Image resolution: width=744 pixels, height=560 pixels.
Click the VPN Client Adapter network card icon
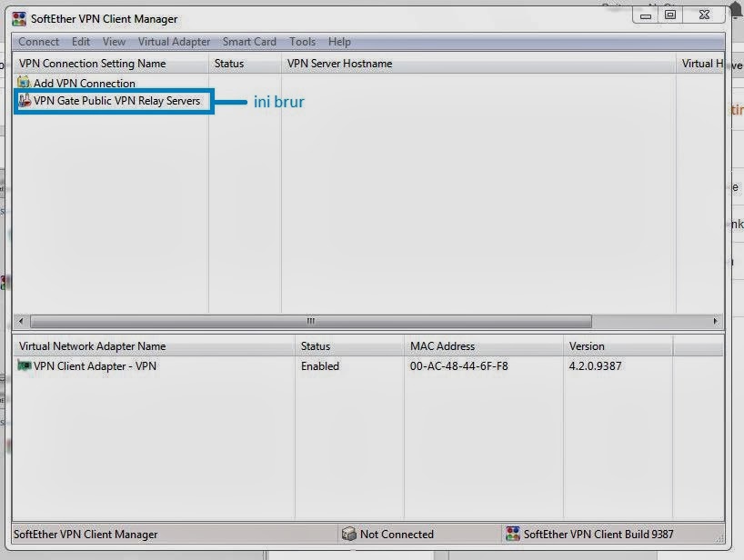25,365
